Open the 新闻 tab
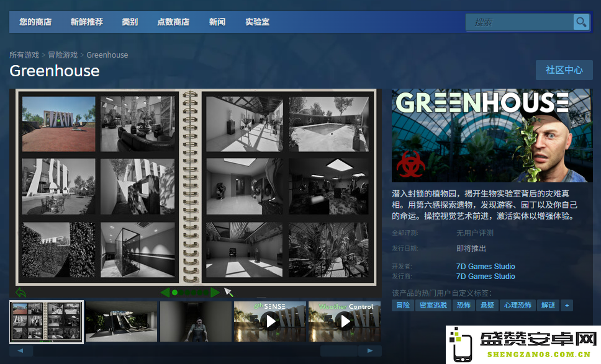This screenshot has height=364, width=601. [217, 22]
